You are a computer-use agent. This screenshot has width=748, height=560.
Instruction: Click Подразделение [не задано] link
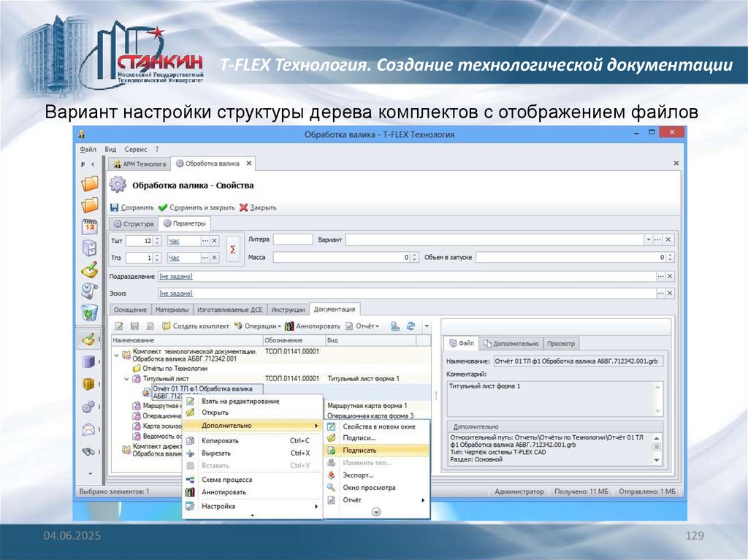tap(175, 277)
